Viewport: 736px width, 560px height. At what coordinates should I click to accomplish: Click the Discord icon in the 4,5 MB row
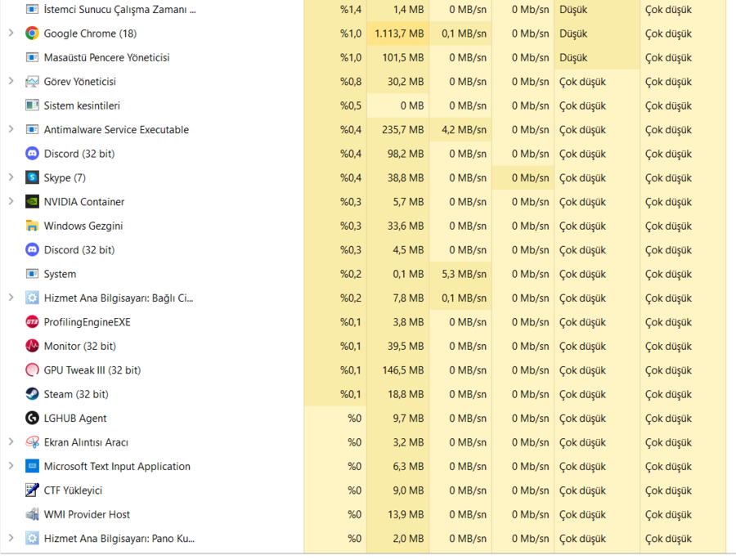pos(32,249)
